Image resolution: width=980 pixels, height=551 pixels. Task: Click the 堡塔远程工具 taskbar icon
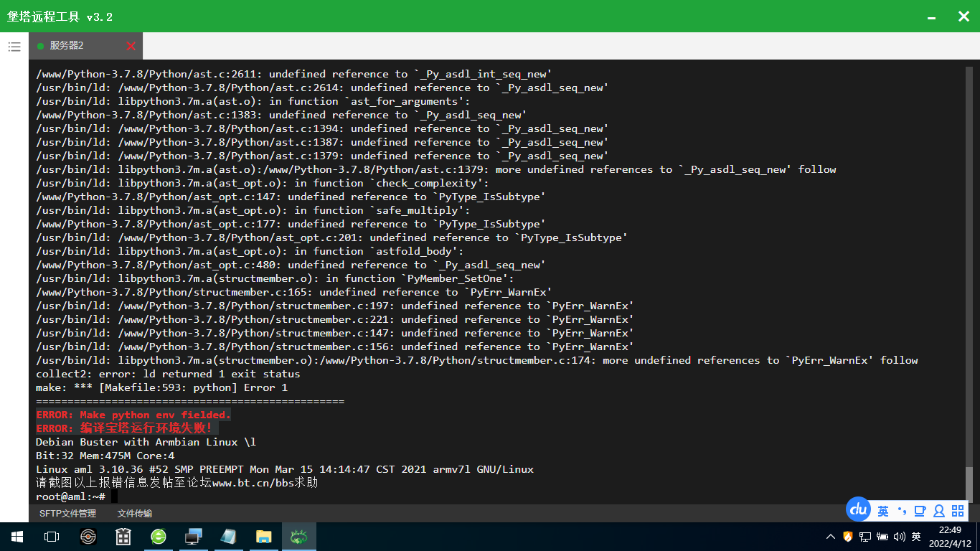coord(299,537)
